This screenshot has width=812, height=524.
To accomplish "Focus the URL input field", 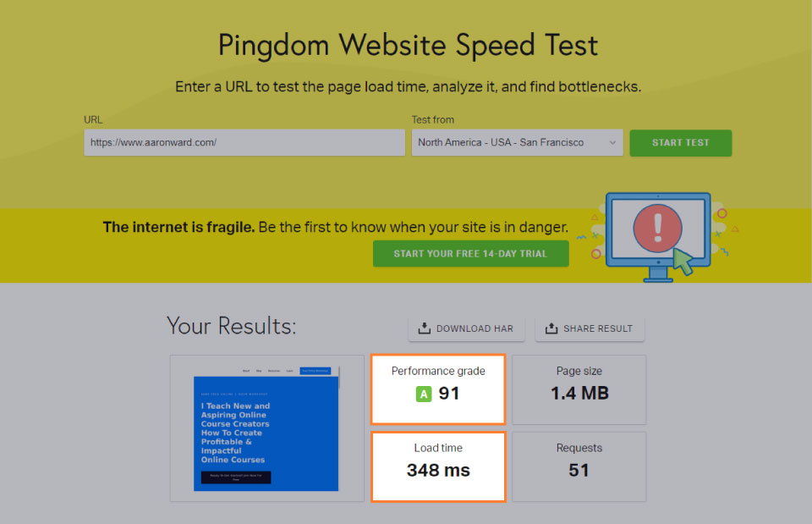I will coord(244,143).
